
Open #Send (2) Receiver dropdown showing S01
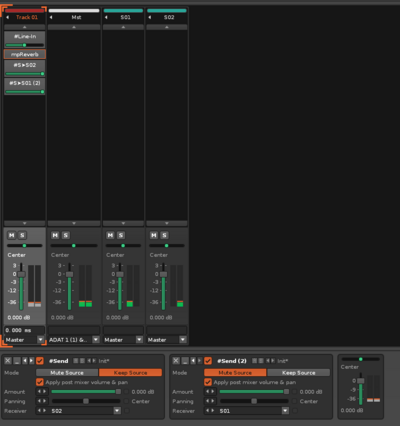285,411
